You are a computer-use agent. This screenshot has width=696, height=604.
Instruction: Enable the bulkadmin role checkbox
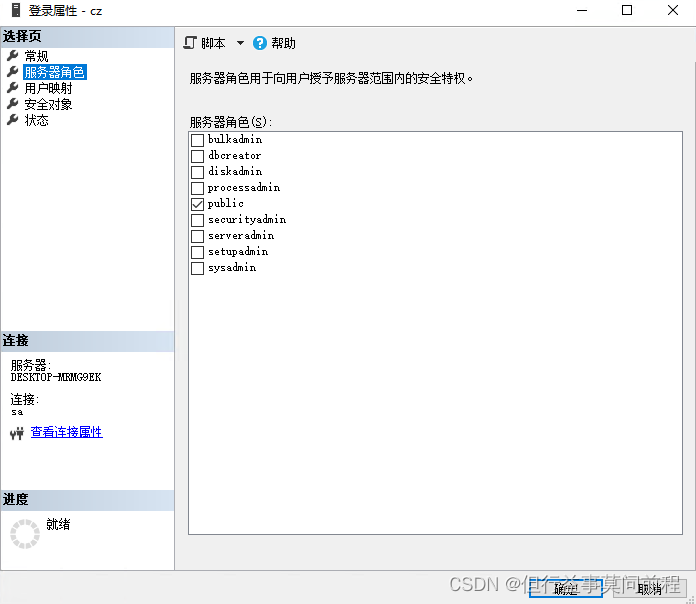click(x=197, y=140)
